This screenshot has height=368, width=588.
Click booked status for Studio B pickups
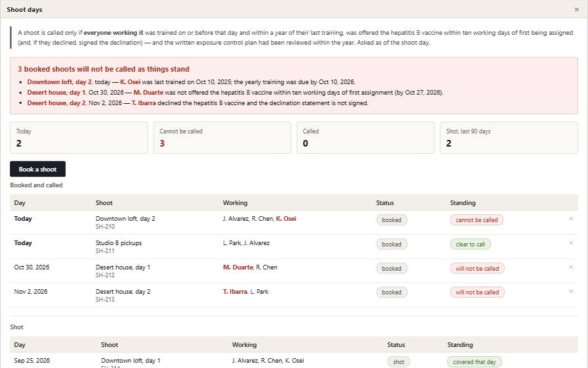[x=392, y=244]
